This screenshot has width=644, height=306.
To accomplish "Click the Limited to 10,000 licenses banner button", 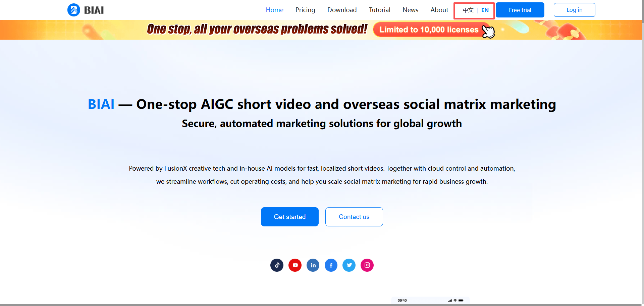I will tap(431, 30).
